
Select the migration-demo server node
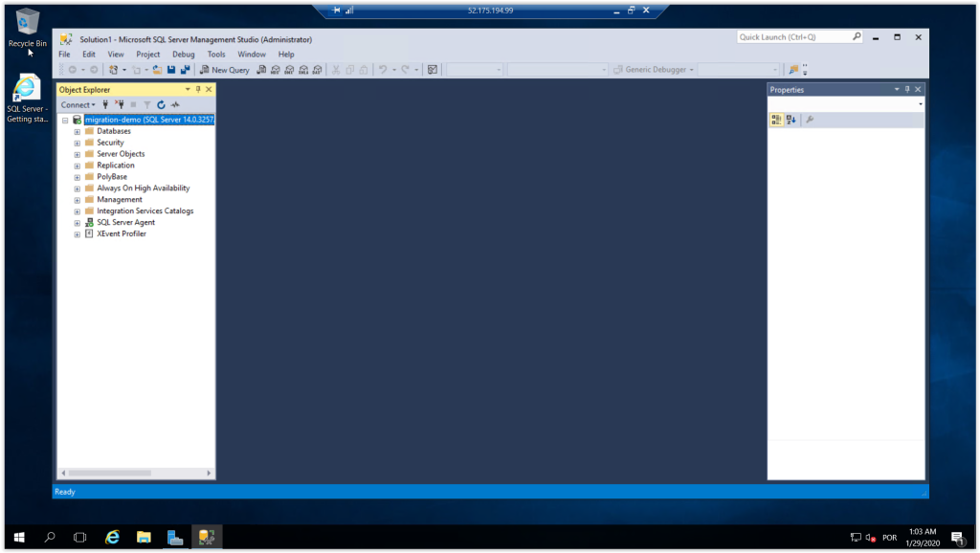[x=149, y=120]
